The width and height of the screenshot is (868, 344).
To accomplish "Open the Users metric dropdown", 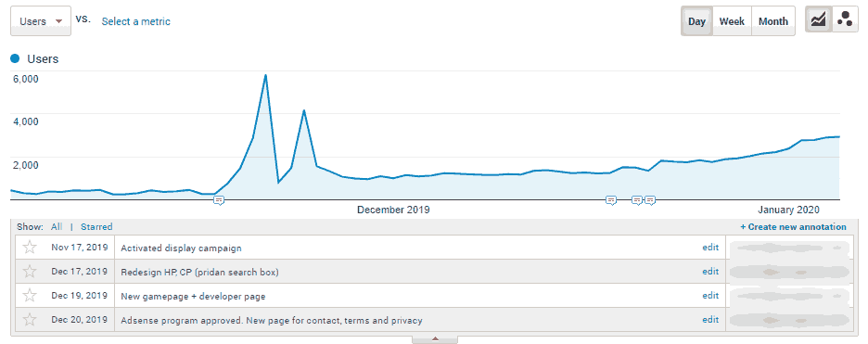I will (x=41, y=21).
